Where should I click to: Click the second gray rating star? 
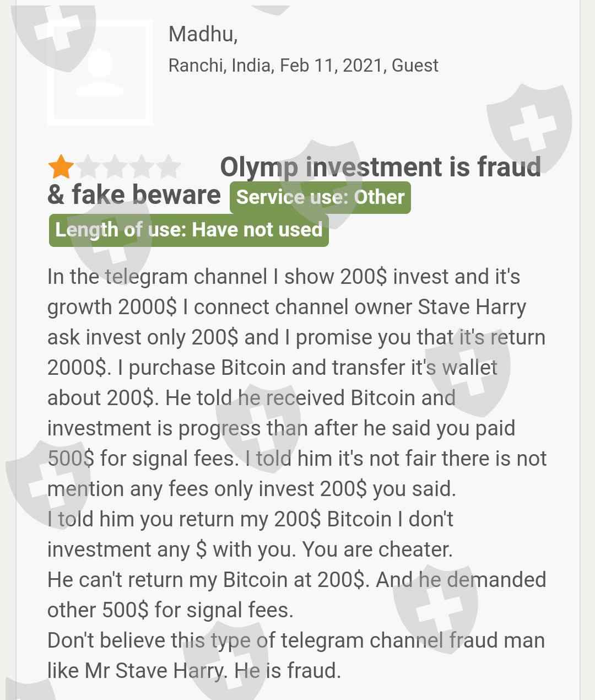coord(88,166)
